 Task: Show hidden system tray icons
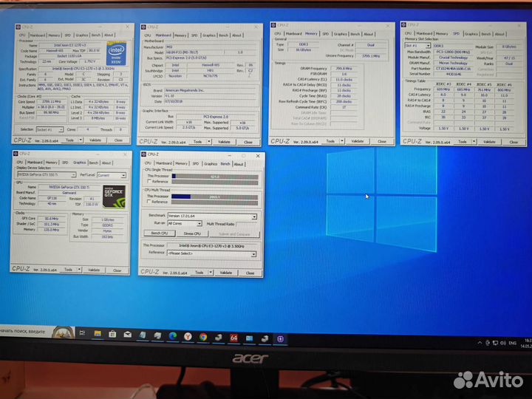(480, 343)
